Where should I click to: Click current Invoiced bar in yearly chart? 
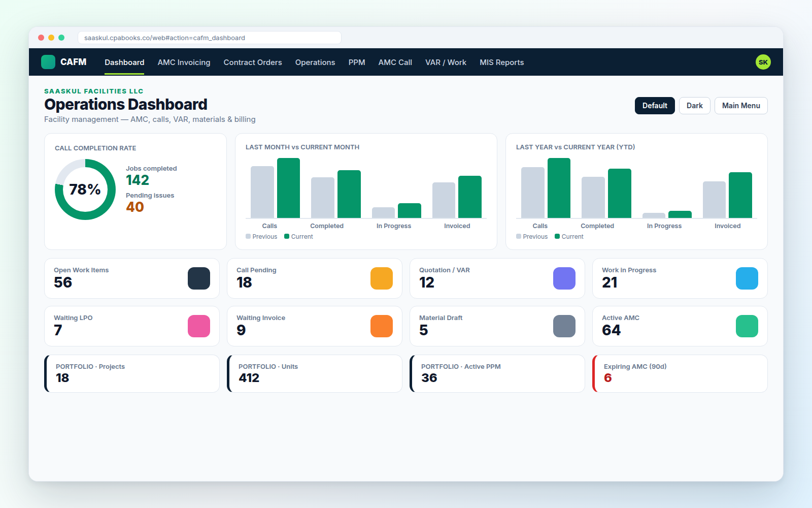(x=740, y=195)
